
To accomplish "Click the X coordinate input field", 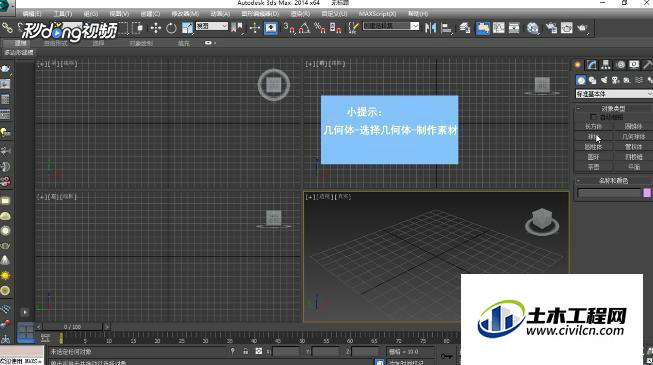I will 286,352.
